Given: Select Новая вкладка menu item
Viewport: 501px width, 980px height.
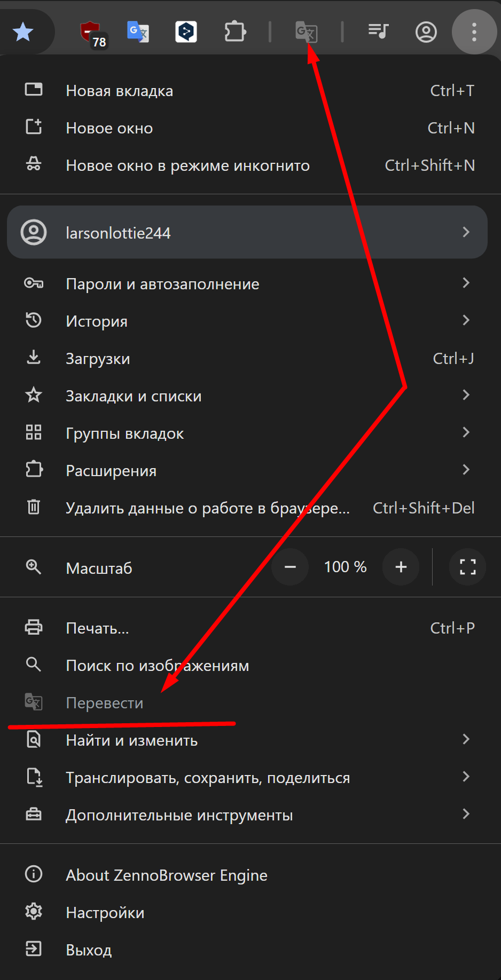Looking at the screenshot, I should (120, 91).
